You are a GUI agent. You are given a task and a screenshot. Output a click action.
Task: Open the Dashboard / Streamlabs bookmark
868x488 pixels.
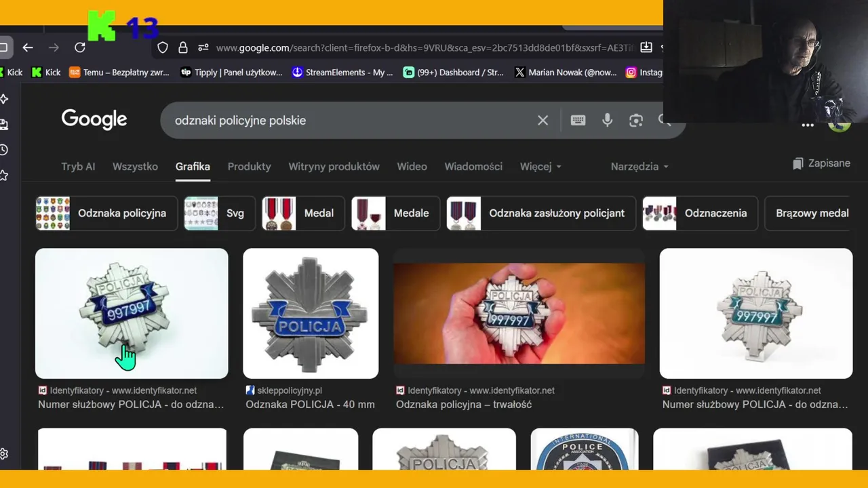tap(454, 73)
